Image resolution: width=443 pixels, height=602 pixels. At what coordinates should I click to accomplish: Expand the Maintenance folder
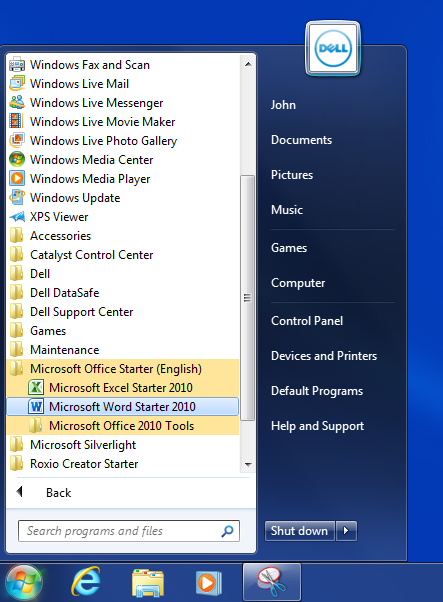122,350
